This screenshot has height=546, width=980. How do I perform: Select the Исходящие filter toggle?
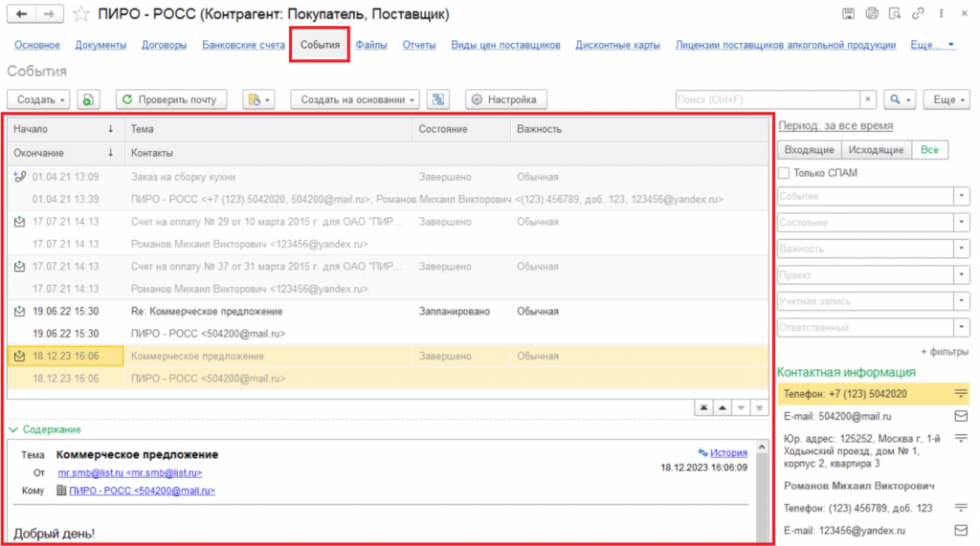pos(876,150)
